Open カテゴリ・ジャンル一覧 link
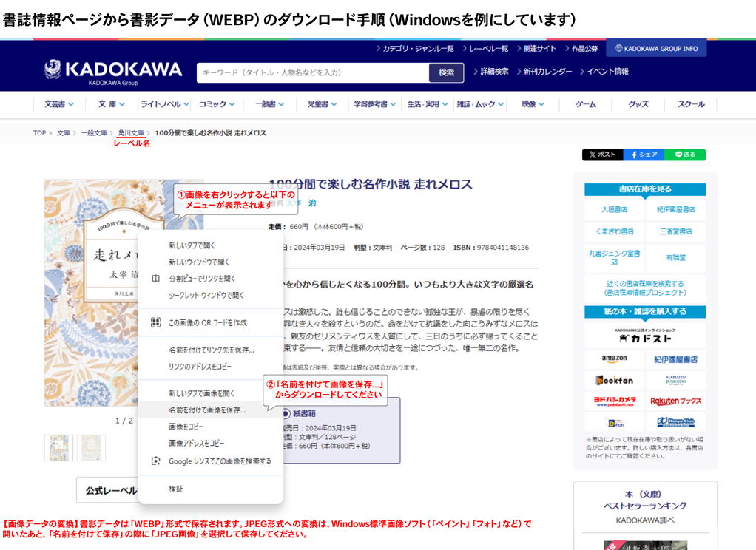 [415, 48]
